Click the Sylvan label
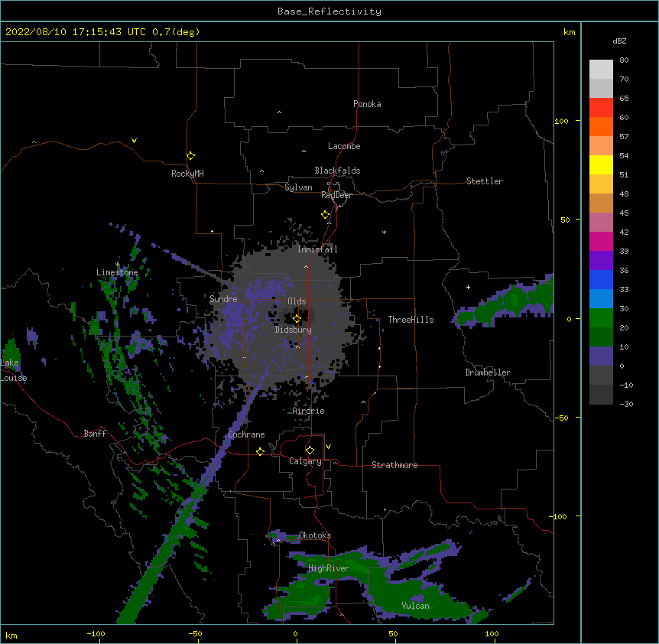 click(x=298, y=187)
